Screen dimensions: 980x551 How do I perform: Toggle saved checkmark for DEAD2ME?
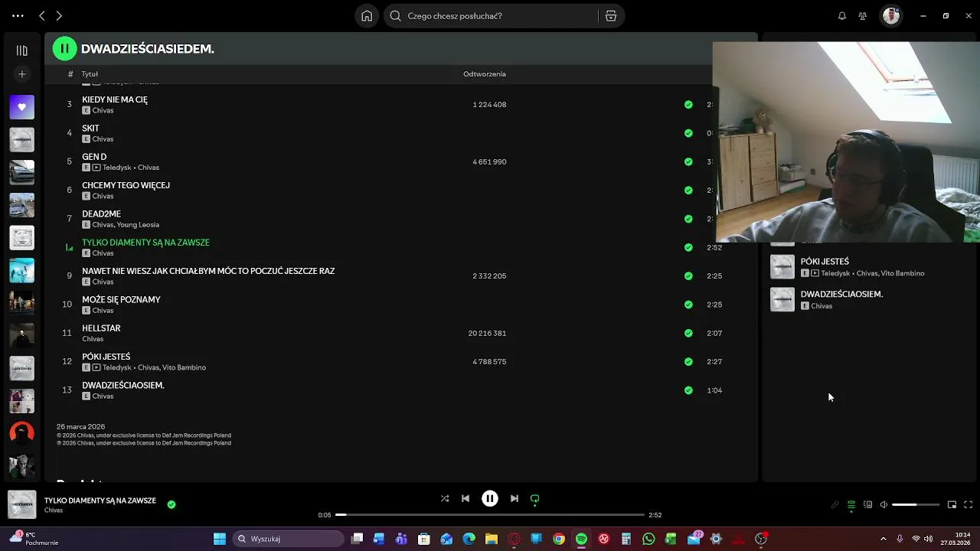(688, 219)
